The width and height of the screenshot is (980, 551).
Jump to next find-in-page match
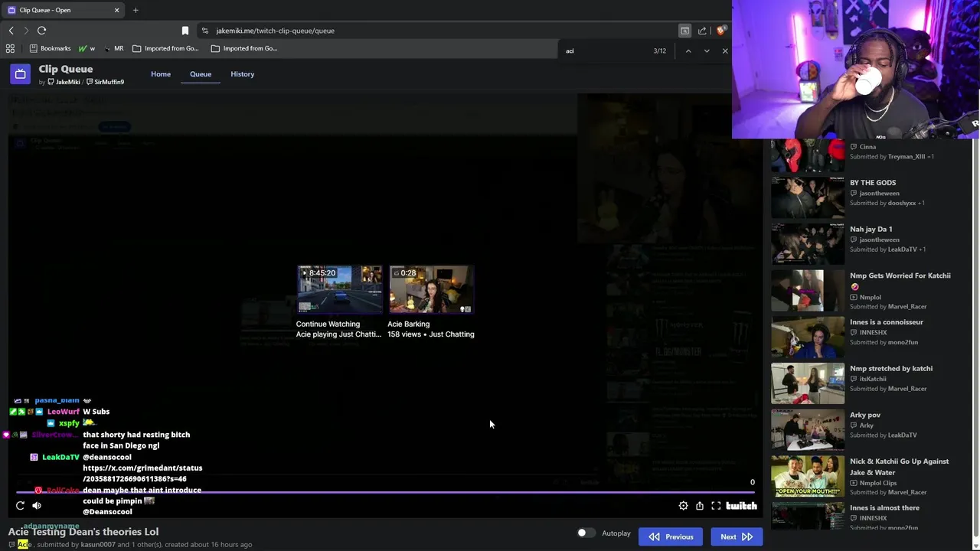click(706, 51)
